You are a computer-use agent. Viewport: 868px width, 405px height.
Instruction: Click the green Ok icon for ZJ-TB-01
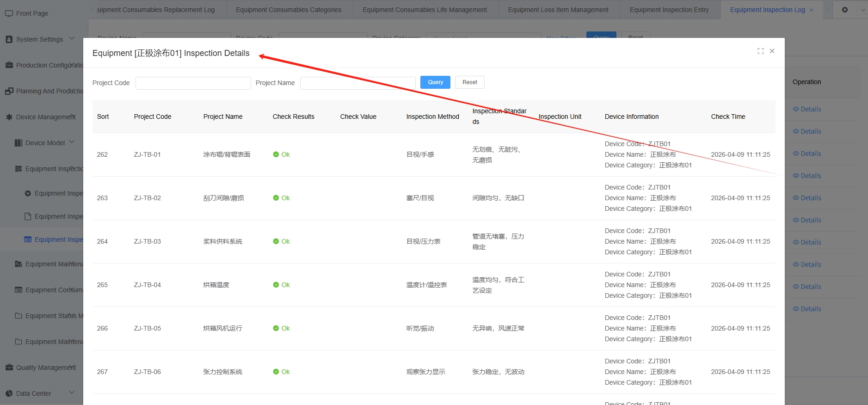[276, 154]
